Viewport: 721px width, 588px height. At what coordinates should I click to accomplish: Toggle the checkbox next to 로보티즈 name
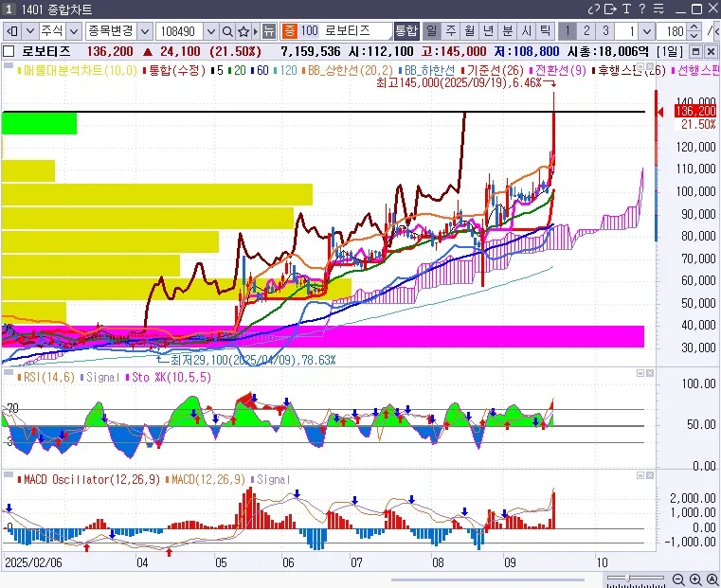point(9,51)
